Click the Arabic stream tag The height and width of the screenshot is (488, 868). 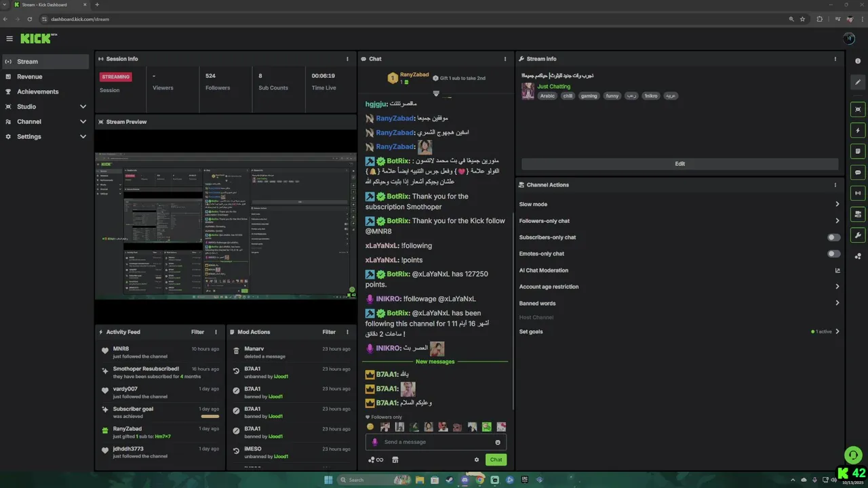coord(547,96)
